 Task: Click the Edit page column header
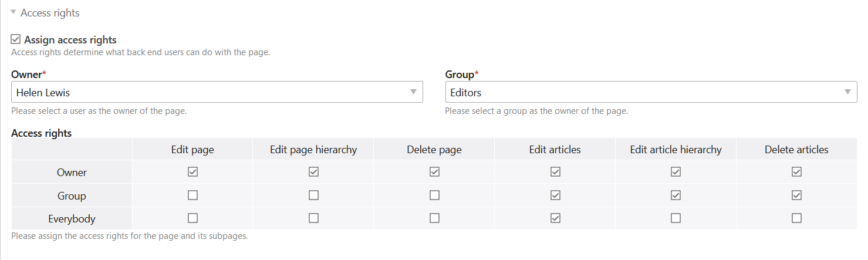(192, 150)
